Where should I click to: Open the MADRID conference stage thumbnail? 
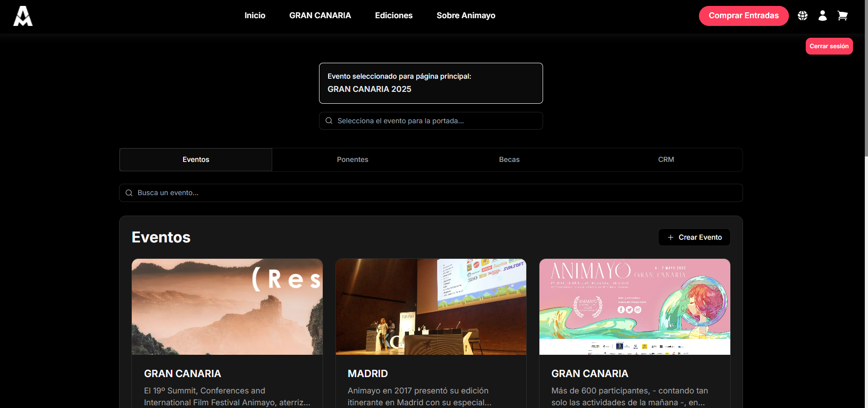431,307
